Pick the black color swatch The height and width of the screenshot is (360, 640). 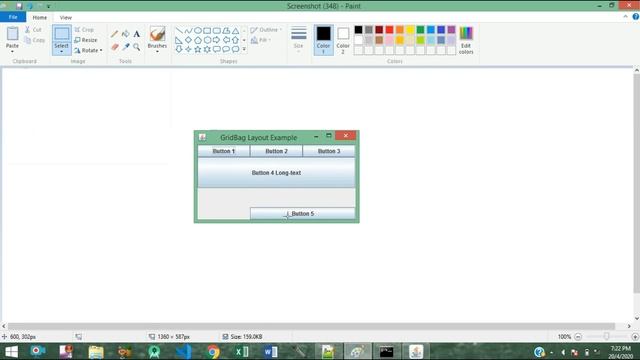(x=358, y=29)
